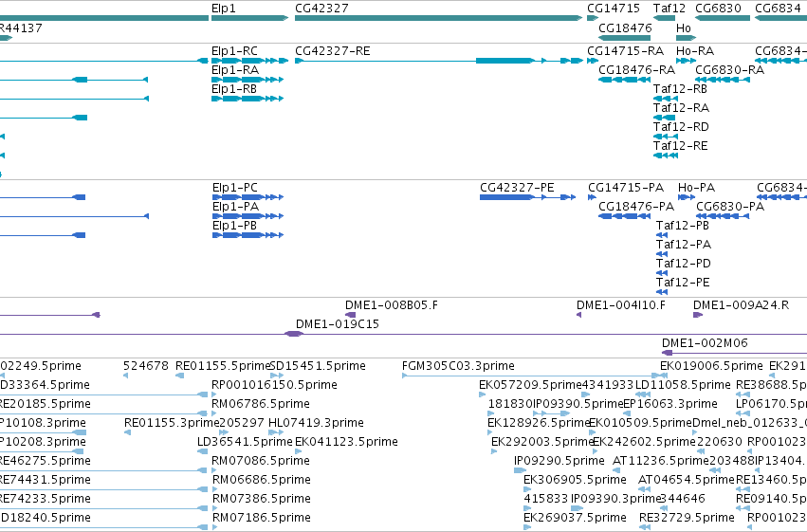Click the CG42327-PE protein label
The height and width of the screenshot is (532, 807).
[517, 187]
